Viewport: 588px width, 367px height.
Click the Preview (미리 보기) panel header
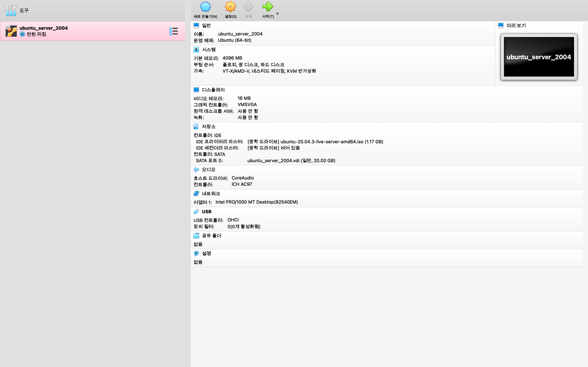516,26
